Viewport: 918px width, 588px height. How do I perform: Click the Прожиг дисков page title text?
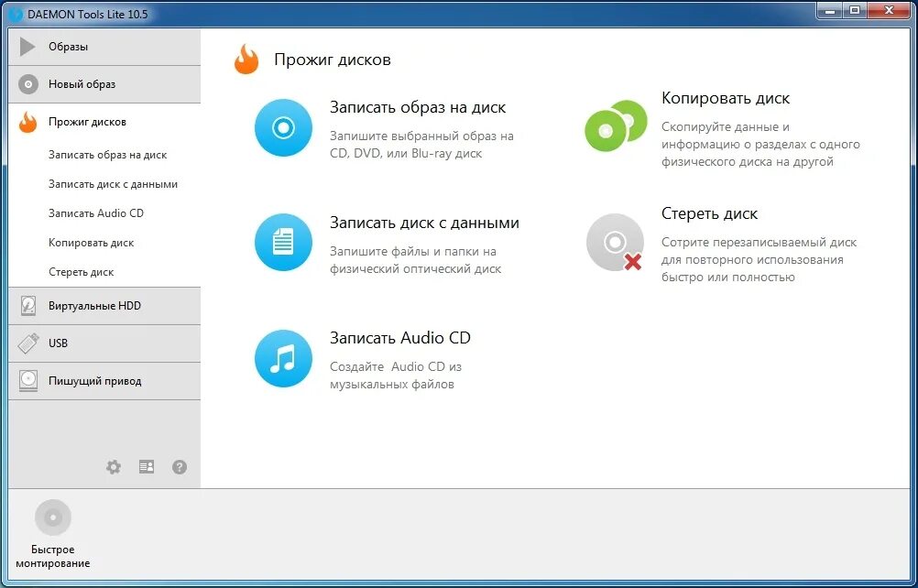coord(333,60)
